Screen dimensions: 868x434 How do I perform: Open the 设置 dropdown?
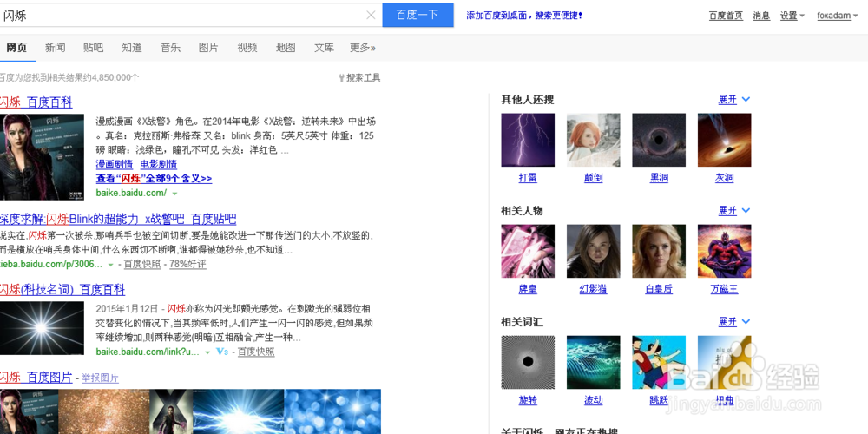(x=792, y=16)
